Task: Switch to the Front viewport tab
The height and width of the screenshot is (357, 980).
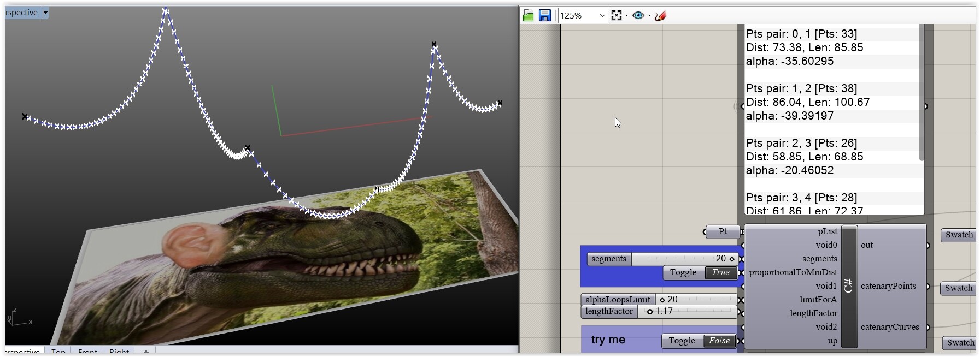Action: coord(87,351)
